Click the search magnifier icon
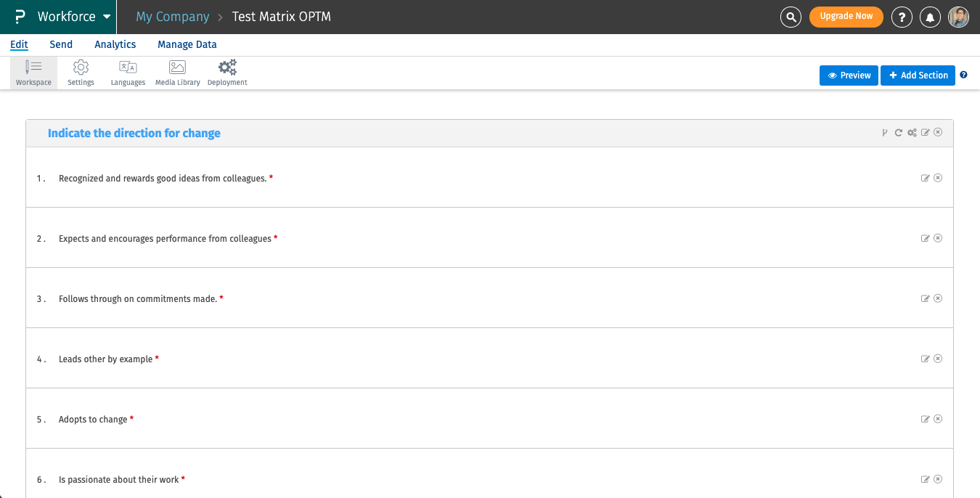The image size is (980, 498). [x=791, y=17]
